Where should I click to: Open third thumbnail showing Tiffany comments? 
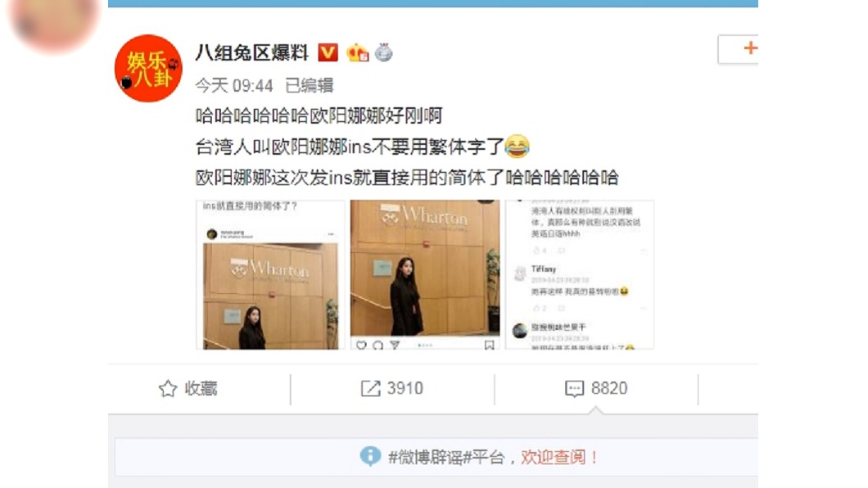point(580,274)
